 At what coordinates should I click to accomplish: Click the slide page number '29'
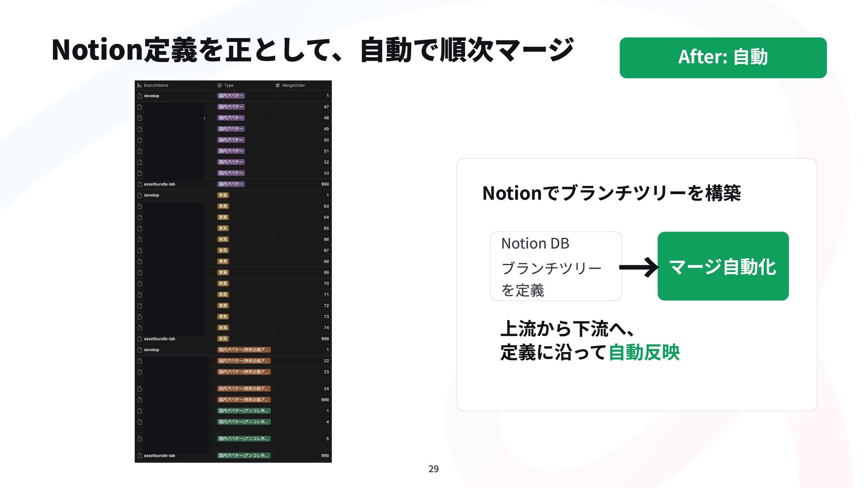click(x=434, y=469)
